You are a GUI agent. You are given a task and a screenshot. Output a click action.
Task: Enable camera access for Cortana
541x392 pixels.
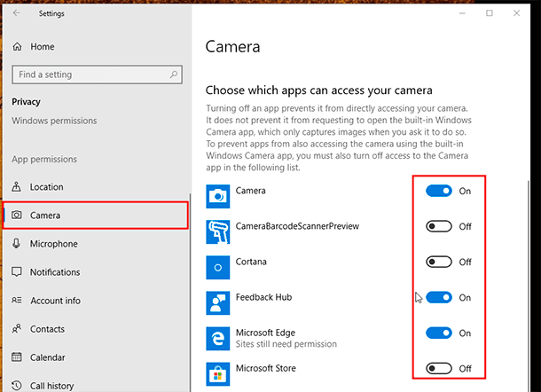pos(439,262)
